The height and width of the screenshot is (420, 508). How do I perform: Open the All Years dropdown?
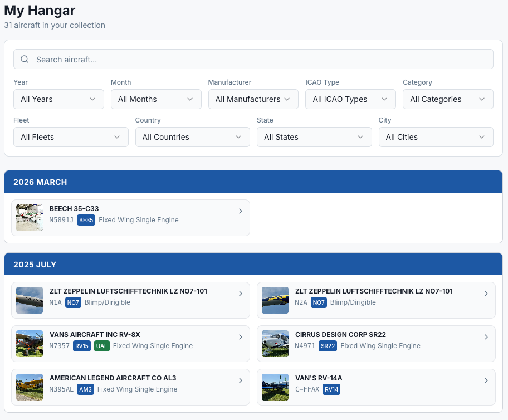pyautogui.click(x=58, y=99)
